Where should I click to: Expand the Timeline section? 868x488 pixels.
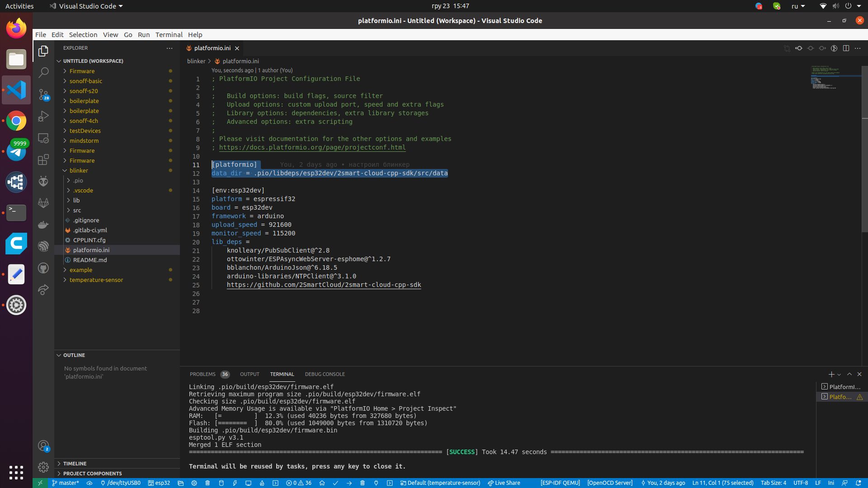[x=75, y=463]
